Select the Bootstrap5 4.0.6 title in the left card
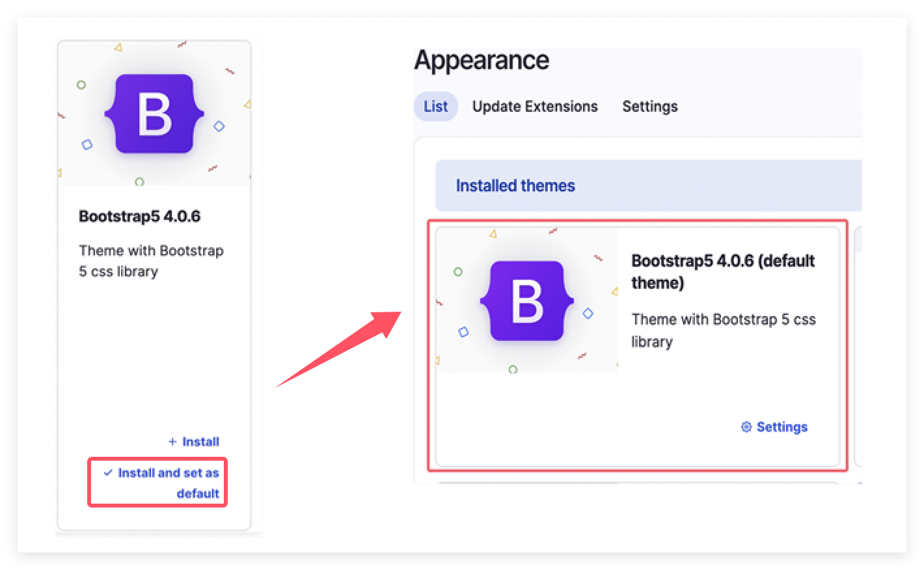924x570 pixels. (139, 216)
